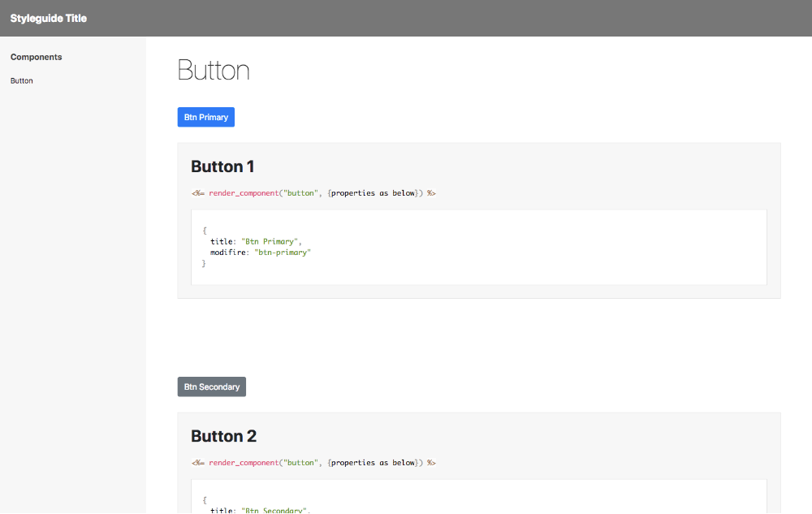The height and width of the screenshot is (514, 812).
Task: Click the title "Btn Secondary" code line
Action: coord(258,510)
